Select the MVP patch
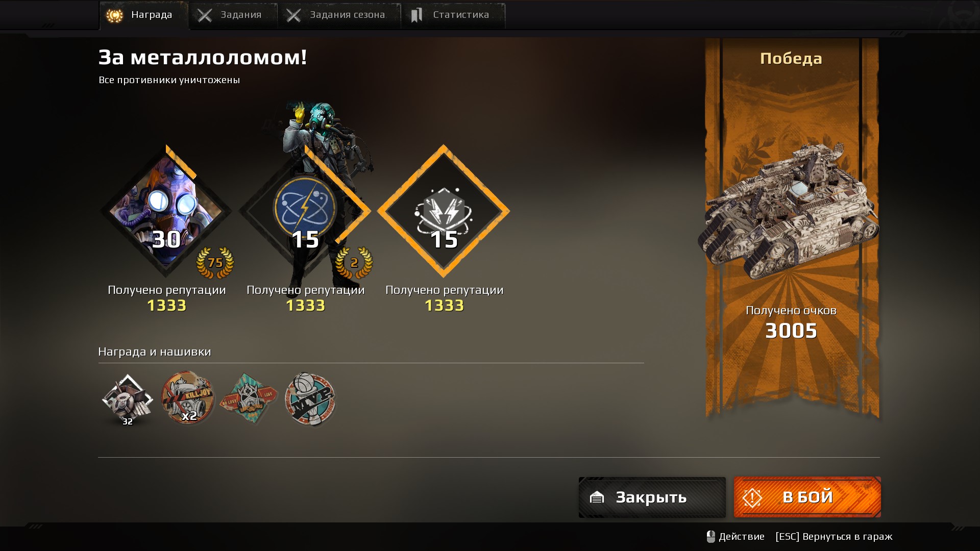 point(310,398)
